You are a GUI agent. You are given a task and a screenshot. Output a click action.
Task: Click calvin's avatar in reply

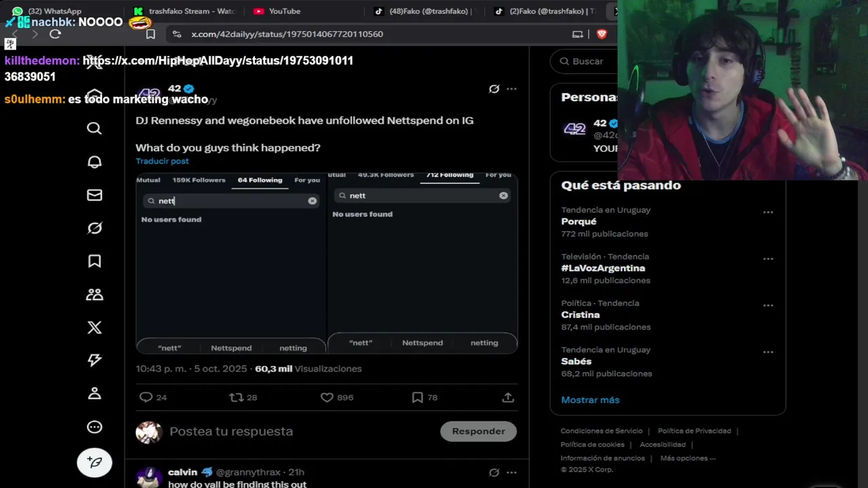[x=149, y=478]
